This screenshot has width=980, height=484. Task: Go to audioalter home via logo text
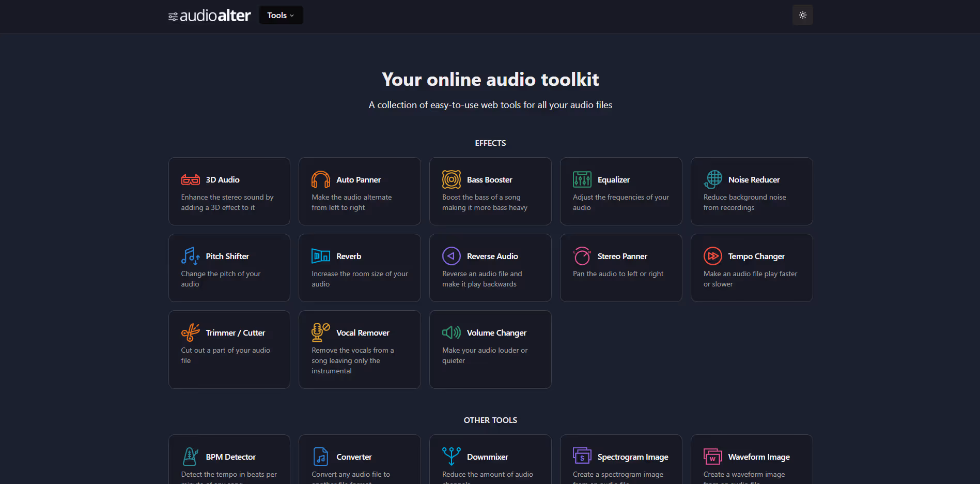215,16
